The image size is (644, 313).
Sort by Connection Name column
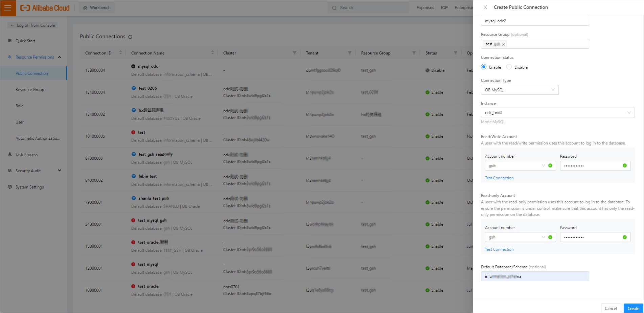click(x=212, y=52)
